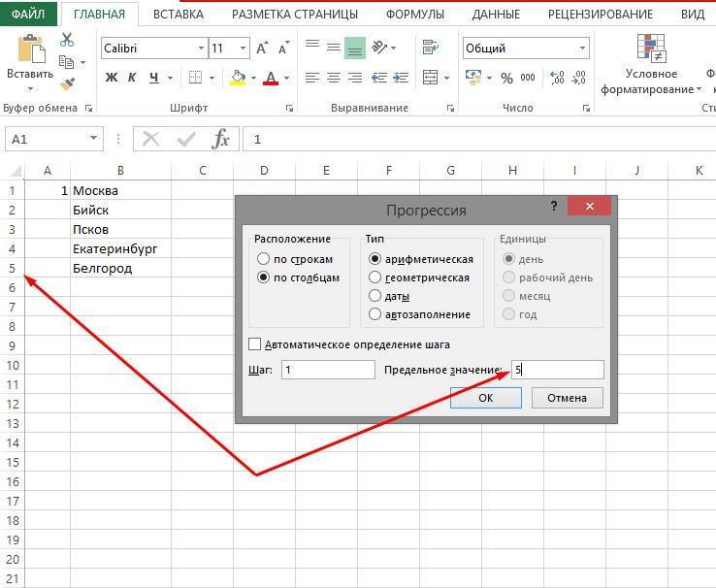The width and height of the screenshot is (716, 588).
Task: Switch to РАЗМЕТКА СТРАНИЦЫ tab
Action: click(295, 15)
